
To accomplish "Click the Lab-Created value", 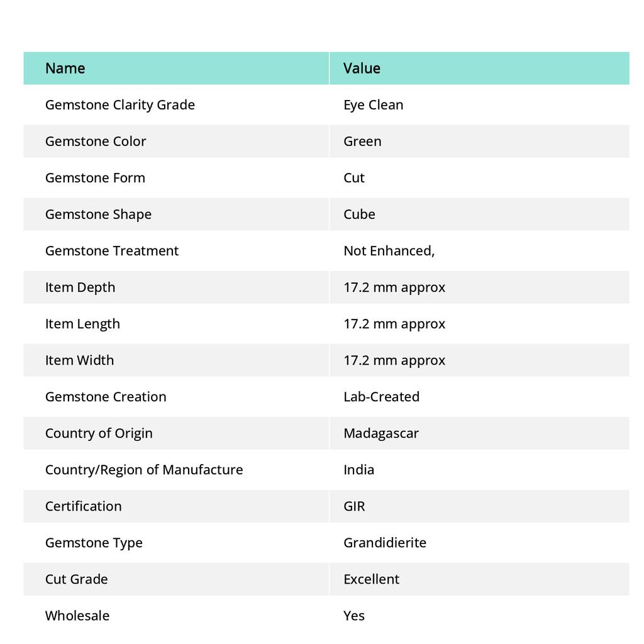I will (381, 397).
